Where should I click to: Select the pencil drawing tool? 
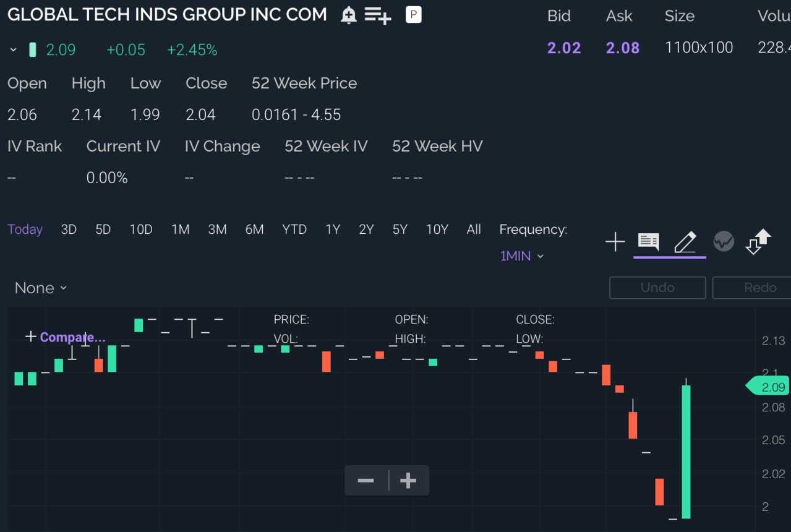click(x=685, y=242)
